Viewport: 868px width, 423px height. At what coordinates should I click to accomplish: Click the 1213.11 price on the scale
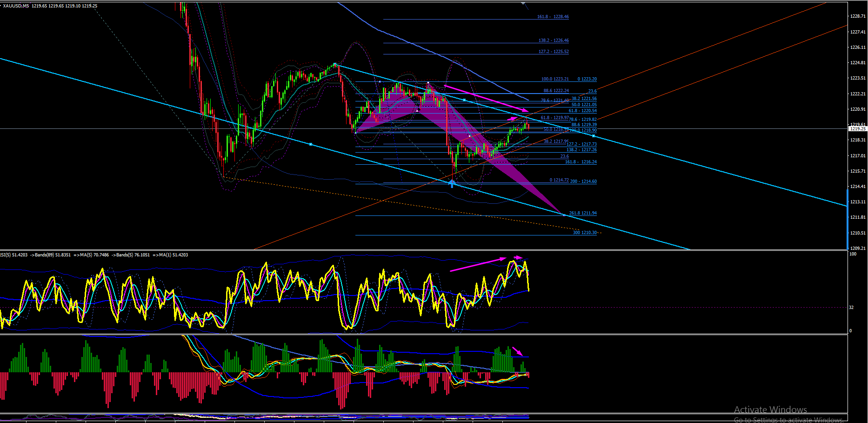pos(858,202)
